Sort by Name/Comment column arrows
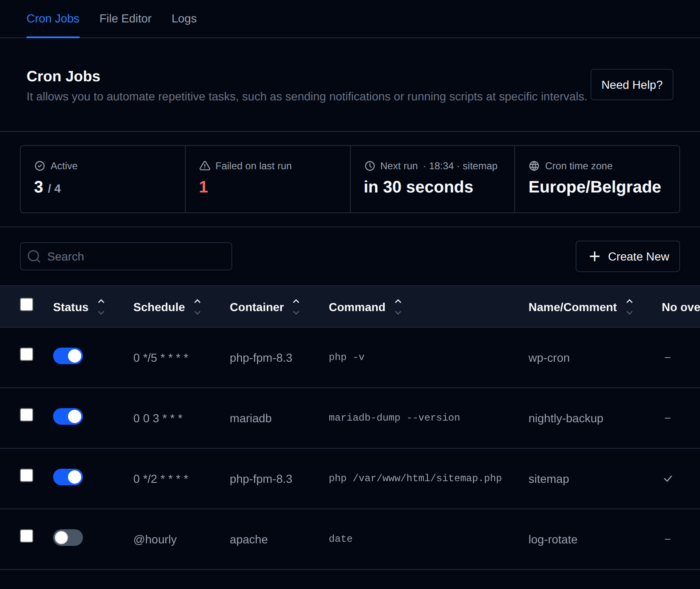The width and height of the screenshot is (700, 589). (630, 307)
